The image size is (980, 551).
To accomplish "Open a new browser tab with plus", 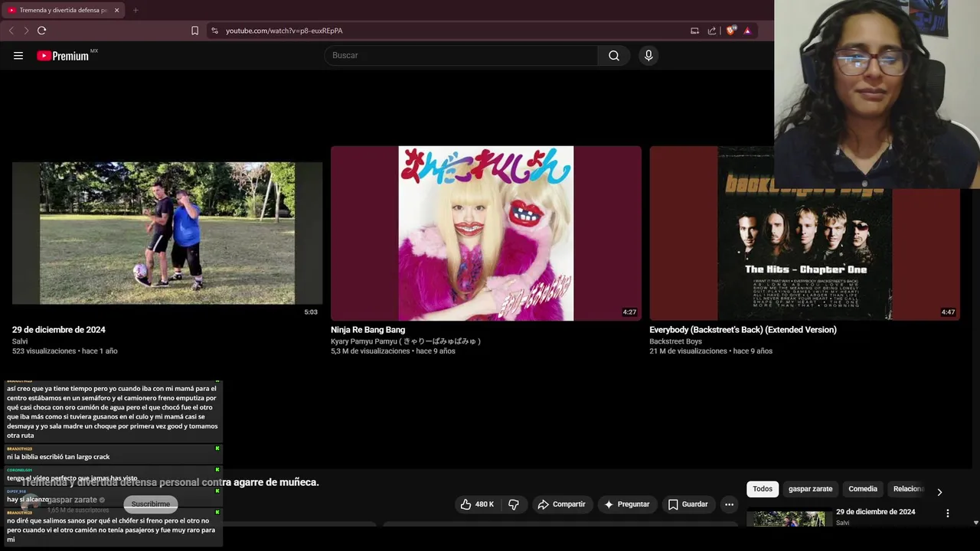I will pyautogui.click(x=136, y=10).
